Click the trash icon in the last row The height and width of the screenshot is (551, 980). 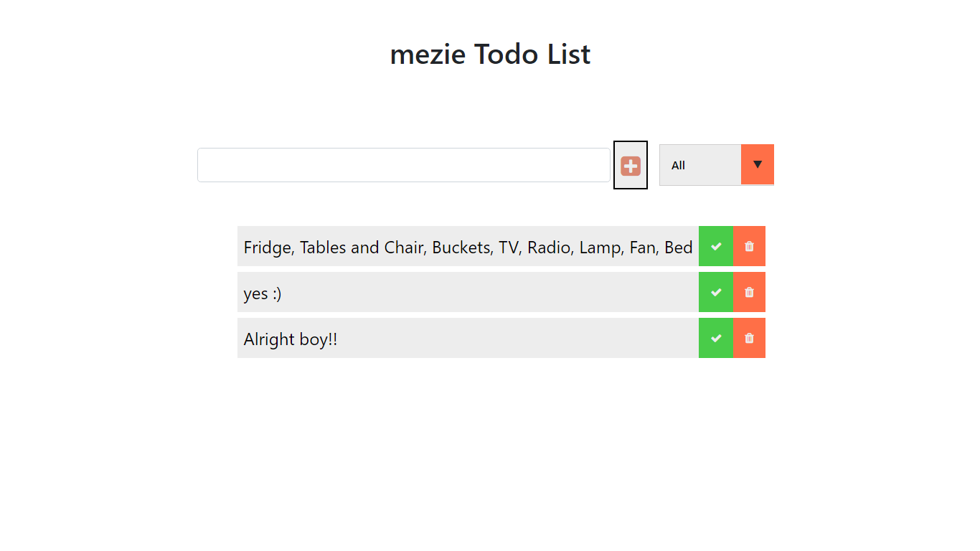tap(749, 338)
